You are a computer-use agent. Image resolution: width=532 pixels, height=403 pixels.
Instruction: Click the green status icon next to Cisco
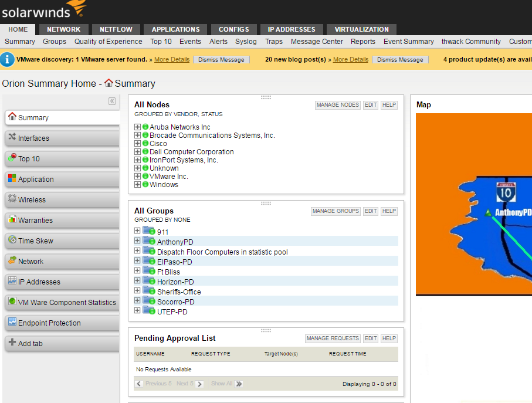pos(145,143)
